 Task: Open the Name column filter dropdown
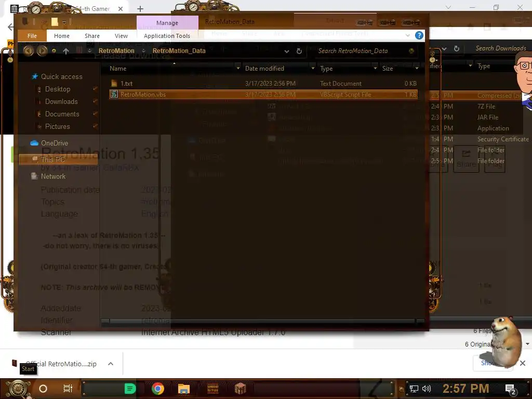(238, 68)
